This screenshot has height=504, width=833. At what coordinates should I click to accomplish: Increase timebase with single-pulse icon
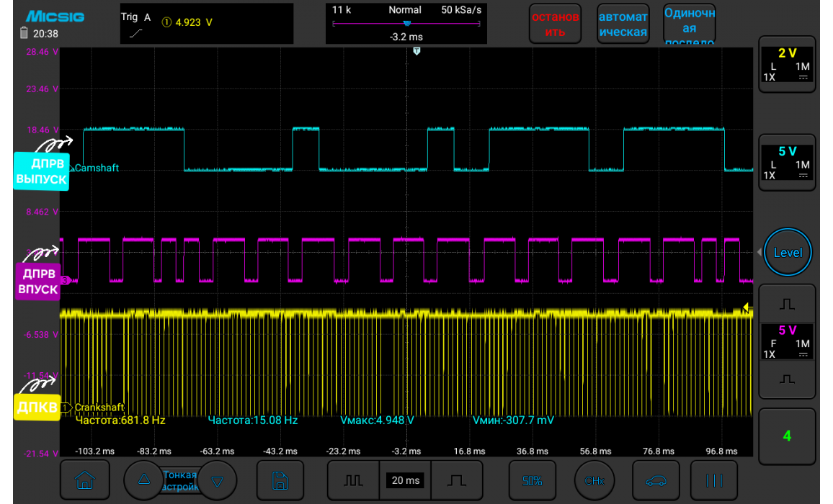coord(456,480)
